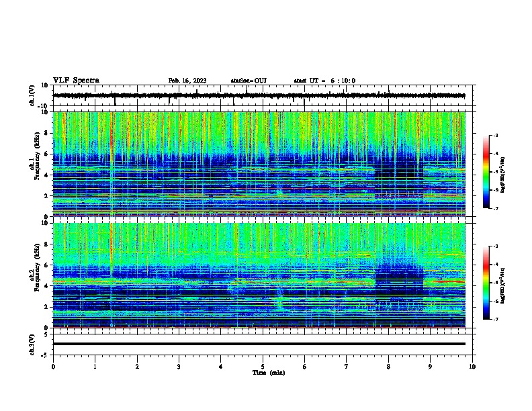Click the log(PSD) units label beside ch.1 color bar

[x=503, y=175]
